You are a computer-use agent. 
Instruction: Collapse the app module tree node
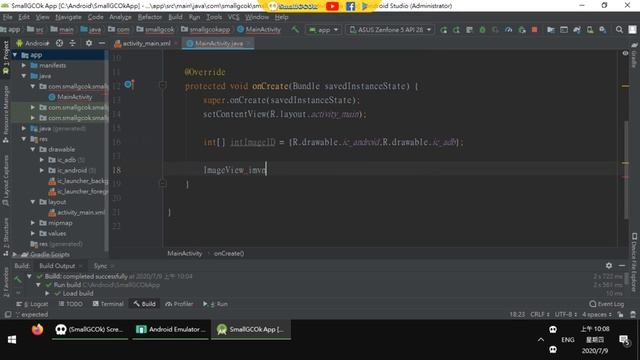[15, 55]
